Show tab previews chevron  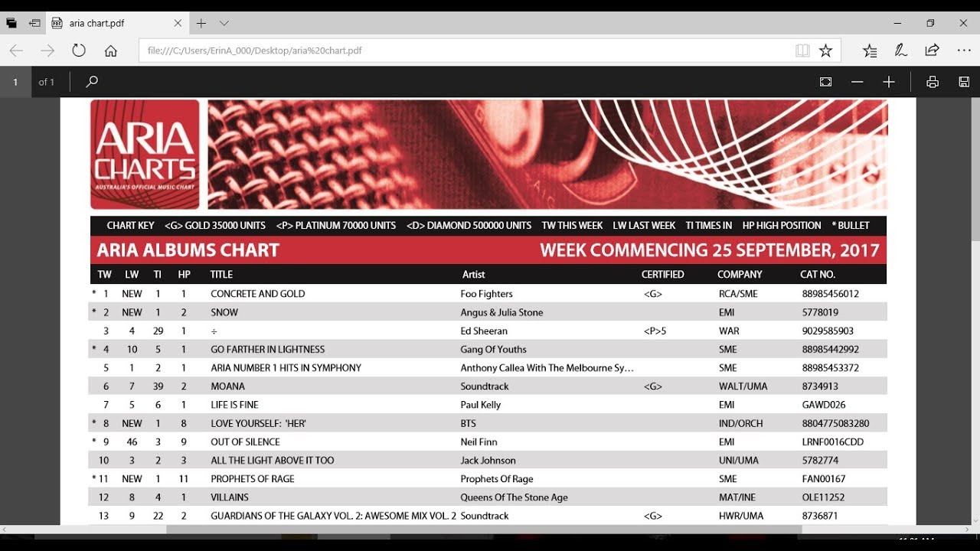click(x=224, y=23)
